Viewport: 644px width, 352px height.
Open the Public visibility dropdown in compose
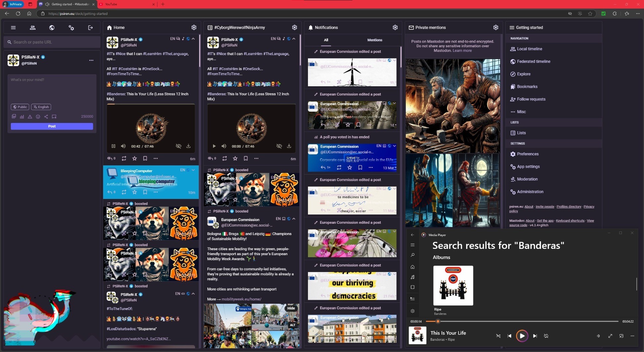pyautogui.click(x=20, y=107)
